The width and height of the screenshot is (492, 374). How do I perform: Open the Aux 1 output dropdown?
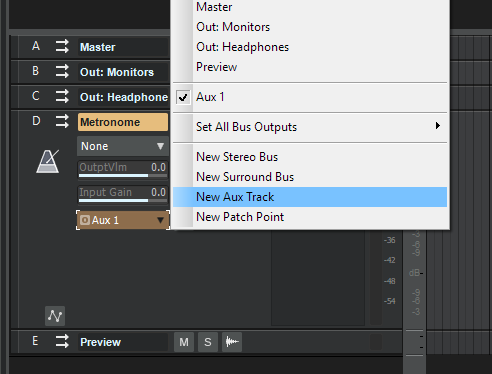tap(123, 220)
